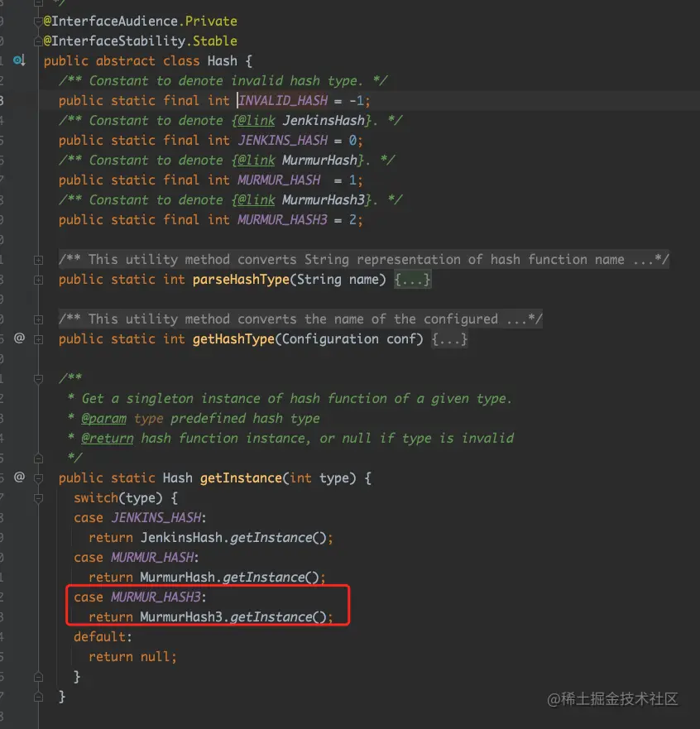Click the 'case MURMUR_HASH3:' label
700x729 pixels.
(140, 597)
